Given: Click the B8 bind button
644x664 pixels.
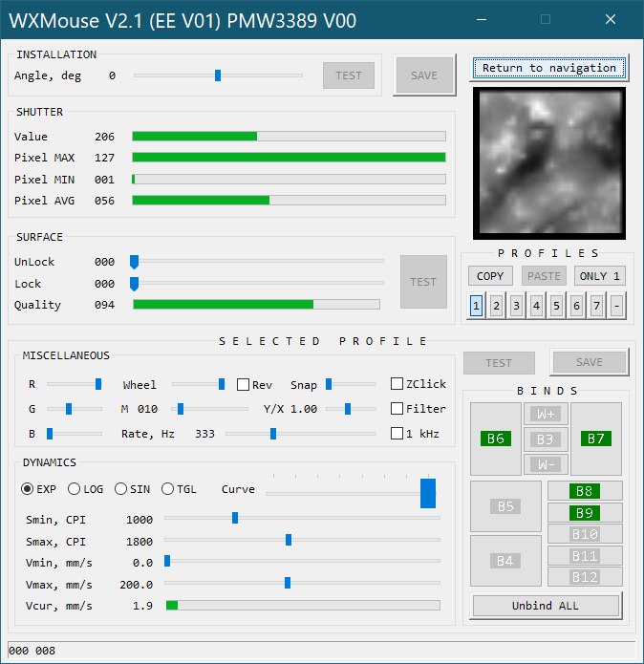Looking at the screenshot, I should 585,491.
